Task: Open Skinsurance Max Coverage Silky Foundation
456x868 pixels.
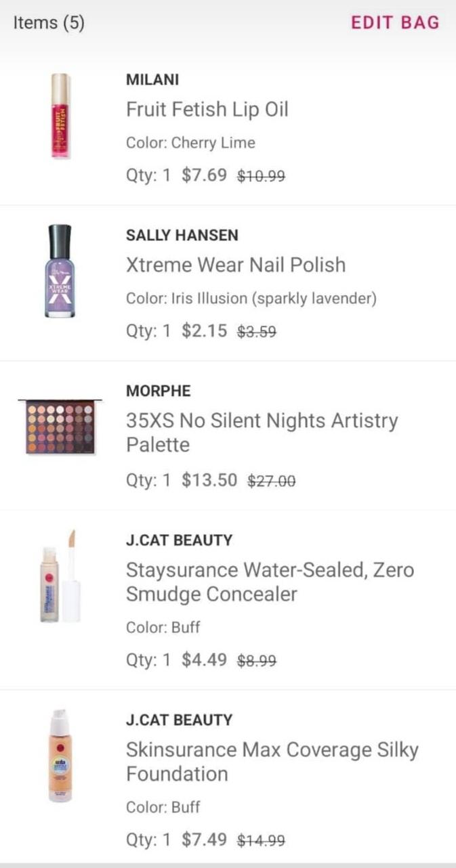Action: pyautogui.click(x=272, y=761)
